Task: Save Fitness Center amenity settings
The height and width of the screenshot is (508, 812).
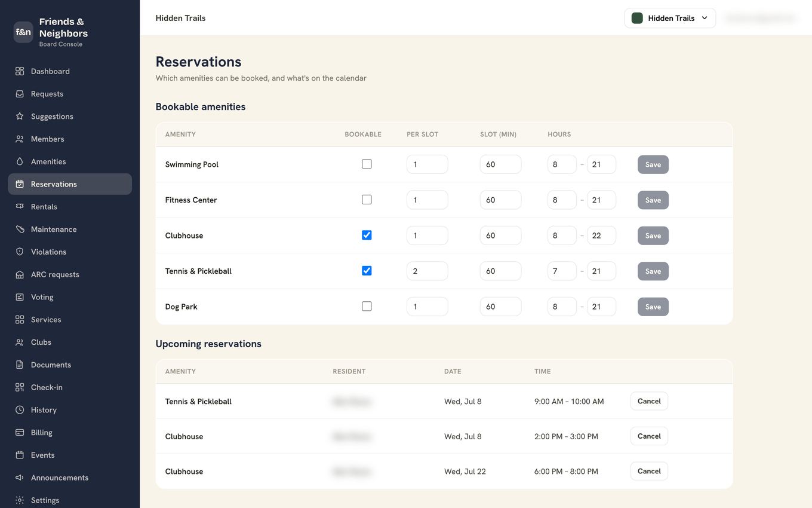Action: coord(653,200)
